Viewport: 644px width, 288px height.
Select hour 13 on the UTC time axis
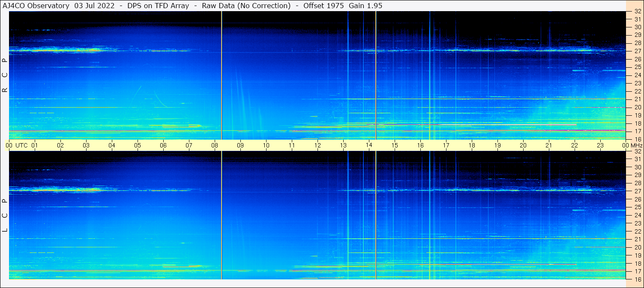(x=343, y=145)
